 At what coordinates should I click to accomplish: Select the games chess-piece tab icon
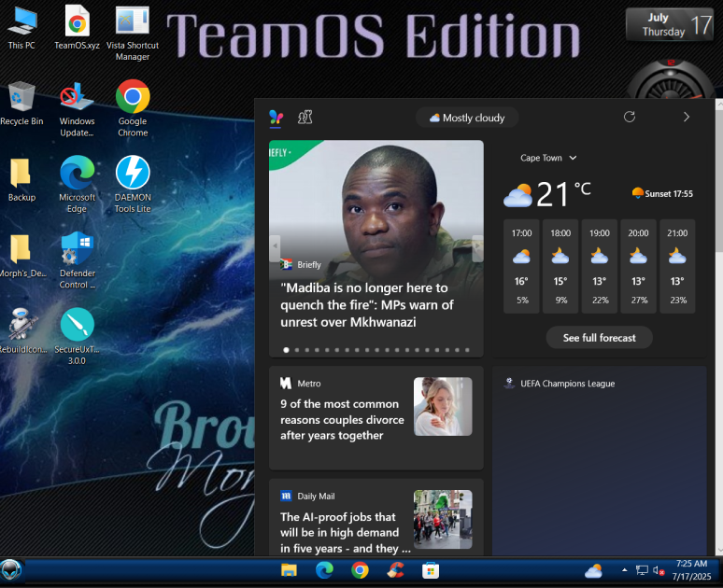click(305, 118)
